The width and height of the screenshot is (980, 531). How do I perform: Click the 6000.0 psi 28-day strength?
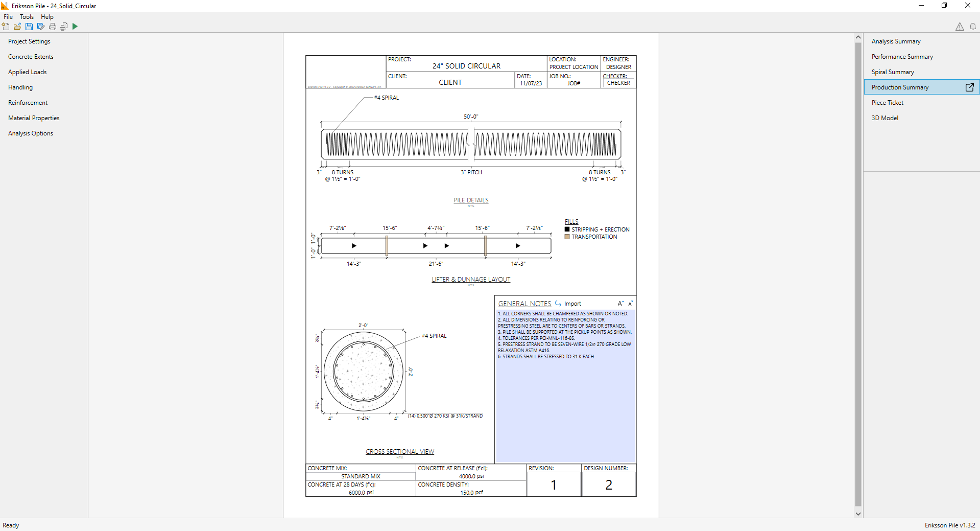pos(361,493)
